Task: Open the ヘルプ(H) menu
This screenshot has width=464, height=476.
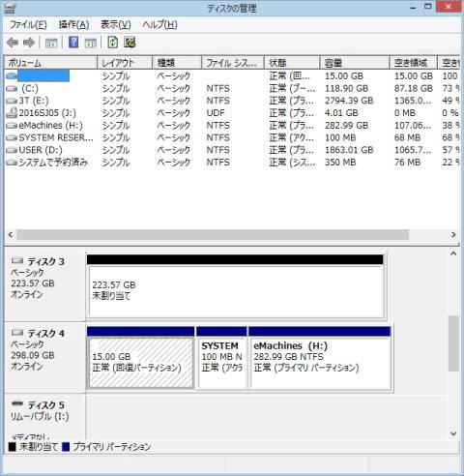Action: click(x=159, y=25)
